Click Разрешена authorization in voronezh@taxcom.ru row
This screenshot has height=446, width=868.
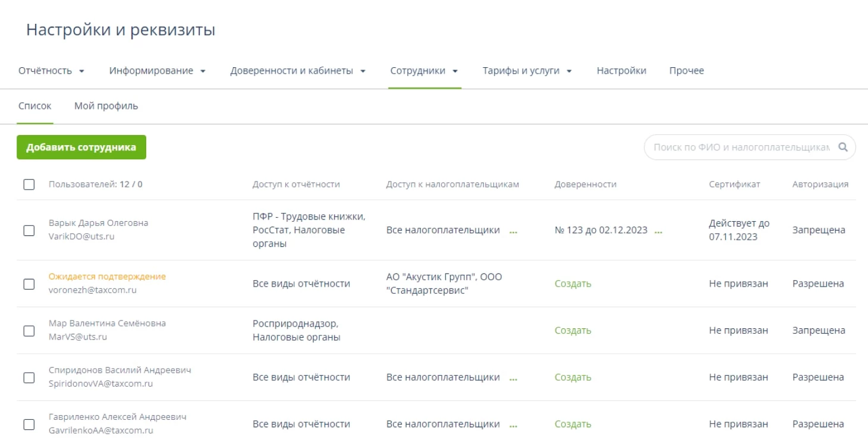818,284
